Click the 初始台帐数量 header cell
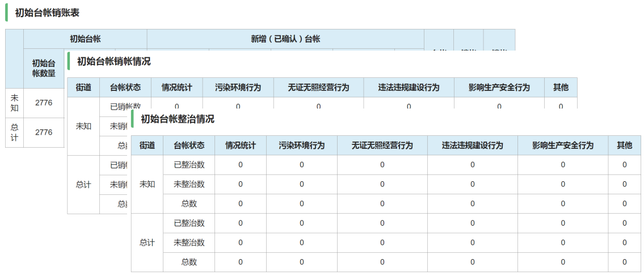Image resolution: width=644 pixels, height=275 pixels. click(x=44, y=68)
